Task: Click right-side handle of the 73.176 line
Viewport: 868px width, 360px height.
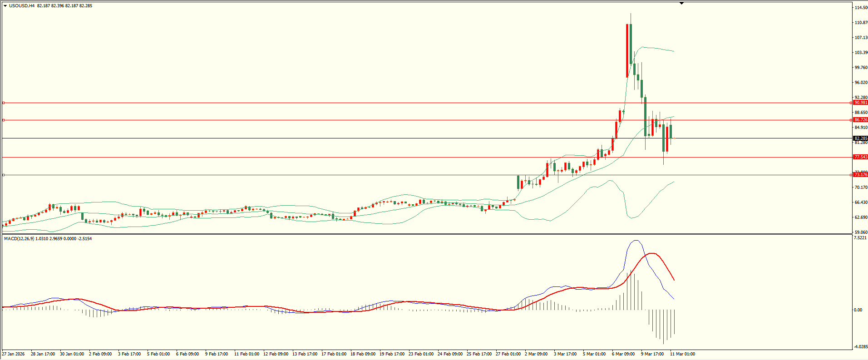Action: [850, 175]
